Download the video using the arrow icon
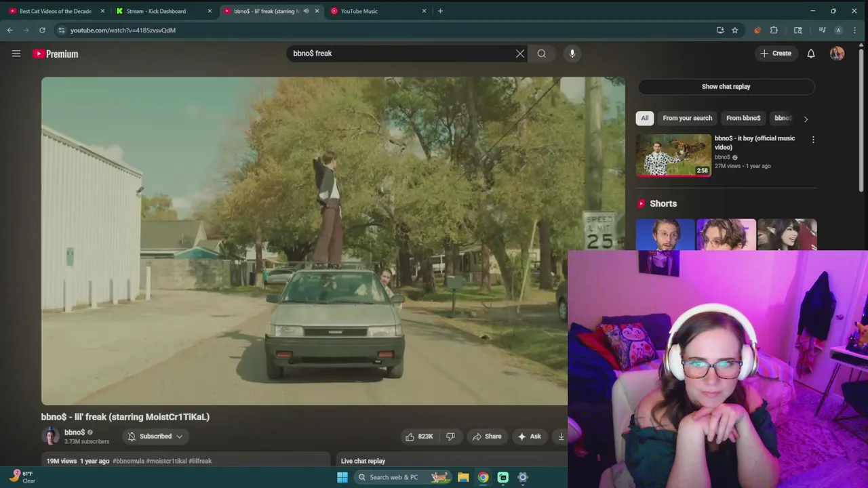Viewport: 868px width, 488px height. point(561,436)
